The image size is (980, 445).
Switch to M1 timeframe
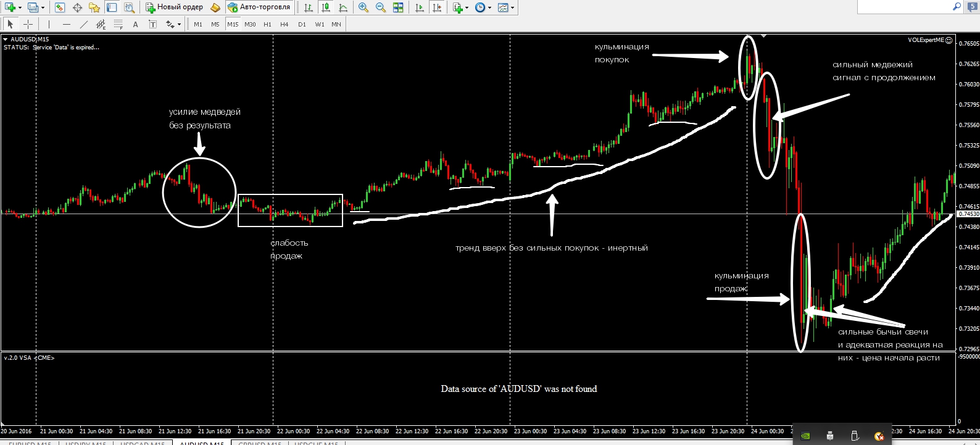(198, 24)
